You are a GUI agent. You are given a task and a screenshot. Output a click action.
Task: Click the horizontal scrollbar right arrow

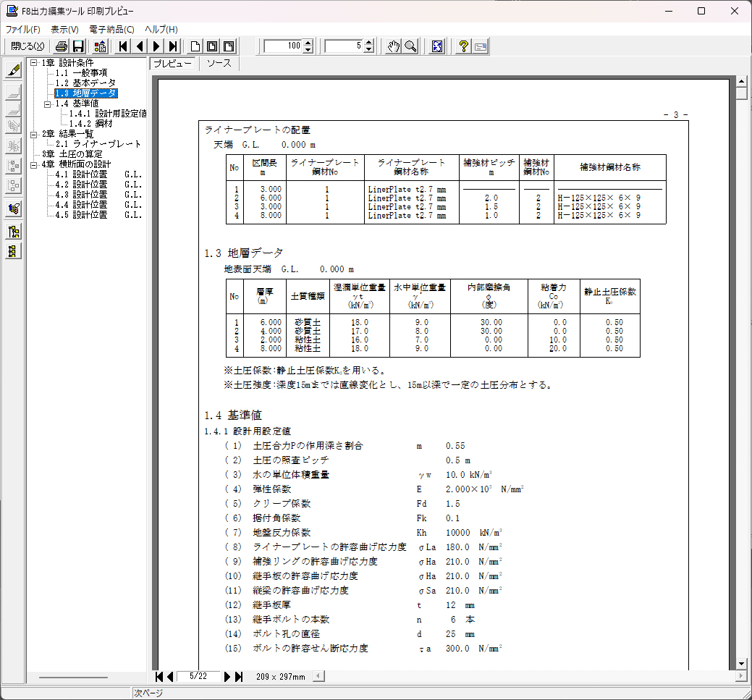coord(741,677)
